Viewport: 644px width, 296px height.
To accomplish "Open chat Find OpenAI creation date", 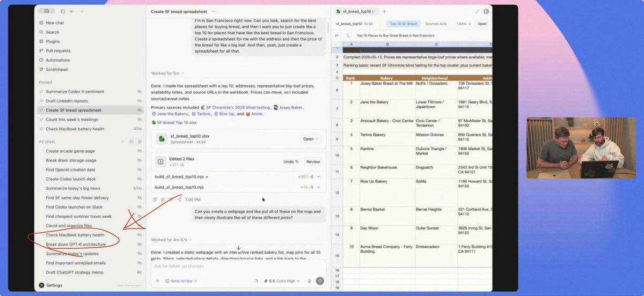I will [91, 169].
